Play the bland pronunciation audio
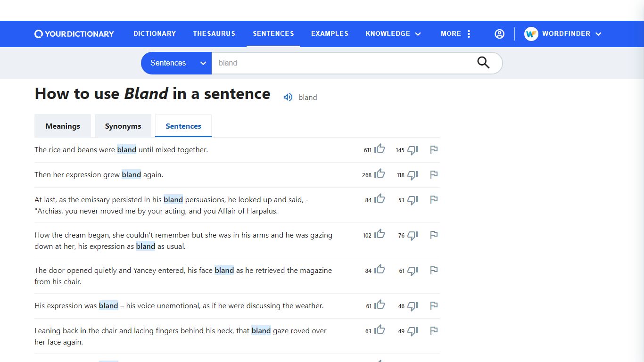 pyautogui.click(x=288, y=97)
